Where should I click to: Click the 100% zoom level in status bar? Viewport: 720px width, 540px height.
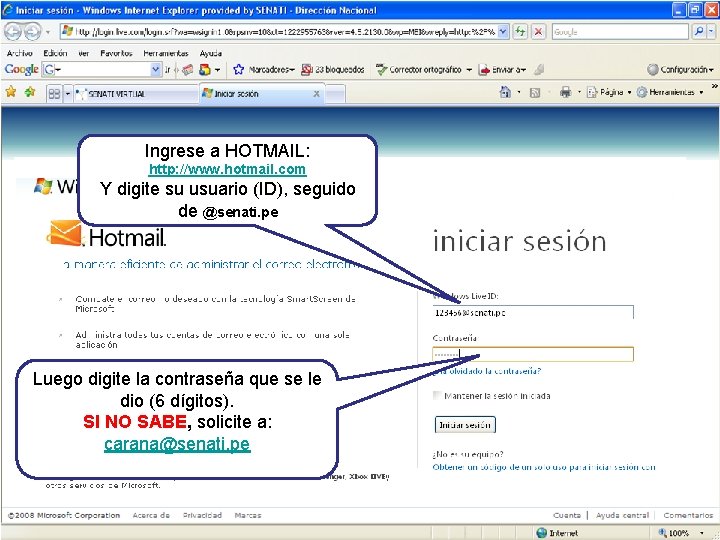(x=678, y=533)
